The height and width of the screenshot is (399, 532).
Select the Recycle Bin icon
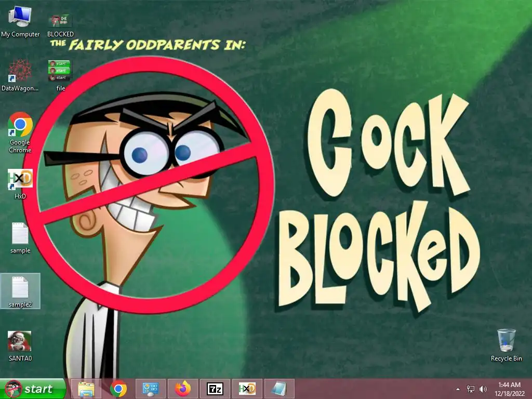506,345
